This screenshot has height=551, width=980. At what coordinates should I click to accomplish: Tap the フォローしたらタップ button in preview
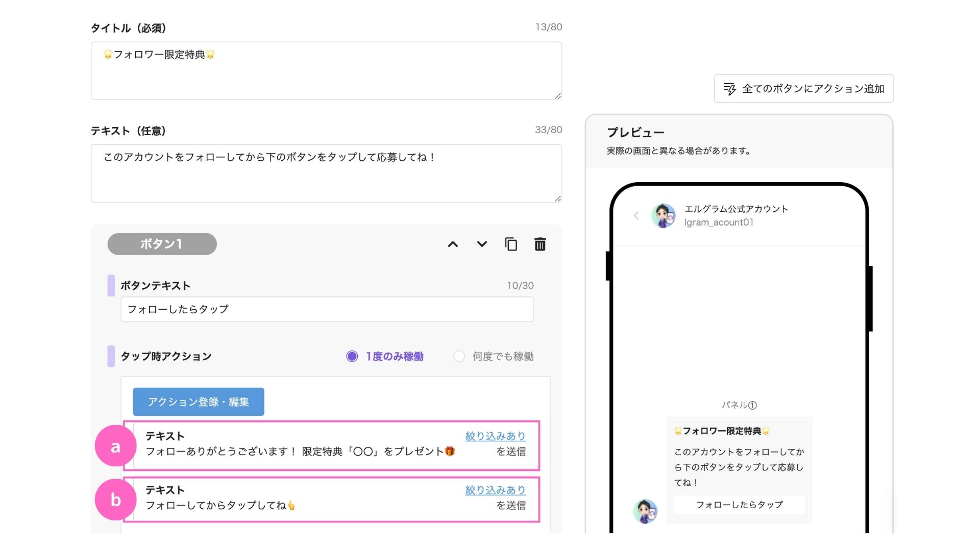pos(739,505)
